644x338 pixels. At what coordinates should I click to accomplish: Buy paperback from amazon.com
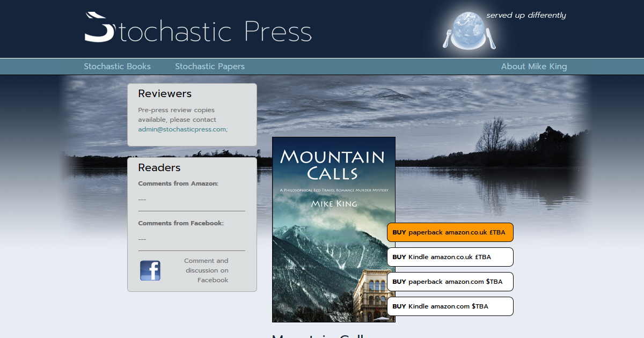coord(450,282)
